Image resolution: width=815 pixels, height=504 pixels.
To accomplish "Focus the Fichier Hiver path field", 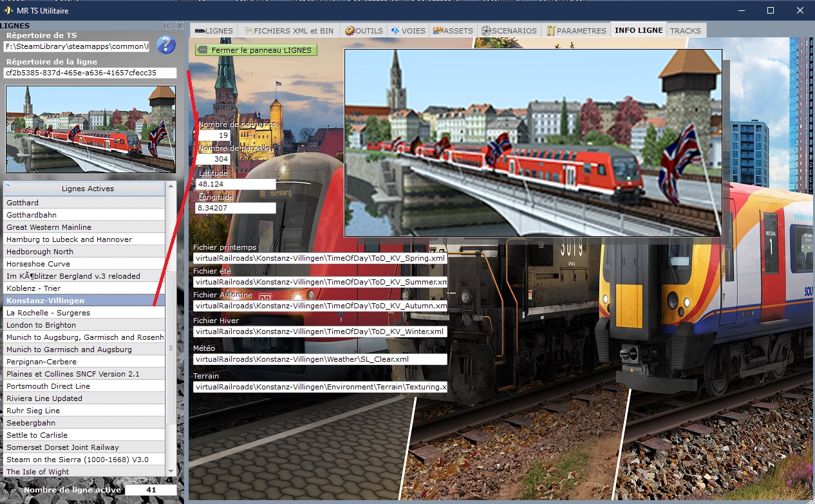I will pyautogui.click(x=320, y=331).
